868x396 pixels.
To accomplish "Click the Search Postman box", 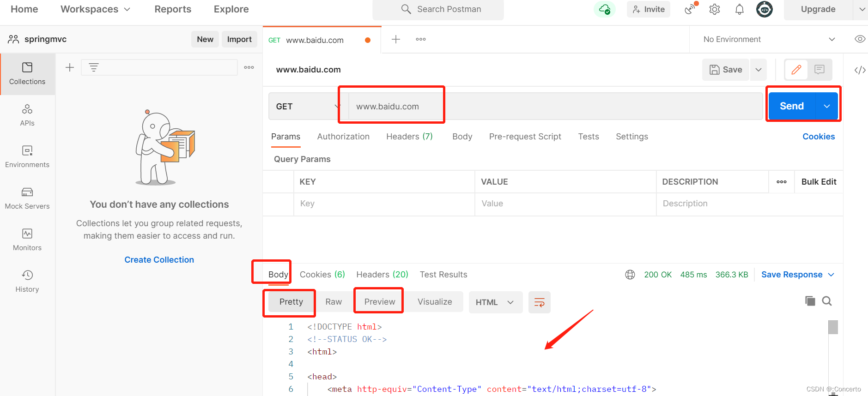I will tap(438, 9).
